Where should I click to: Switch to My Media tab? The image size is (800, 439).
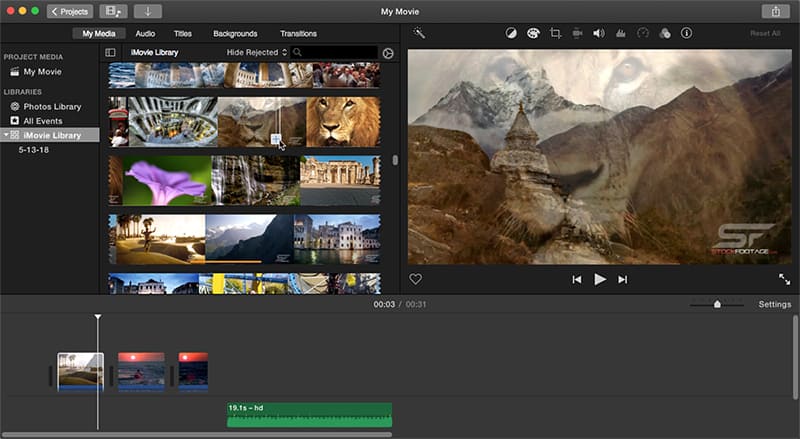tap(99, 34)
